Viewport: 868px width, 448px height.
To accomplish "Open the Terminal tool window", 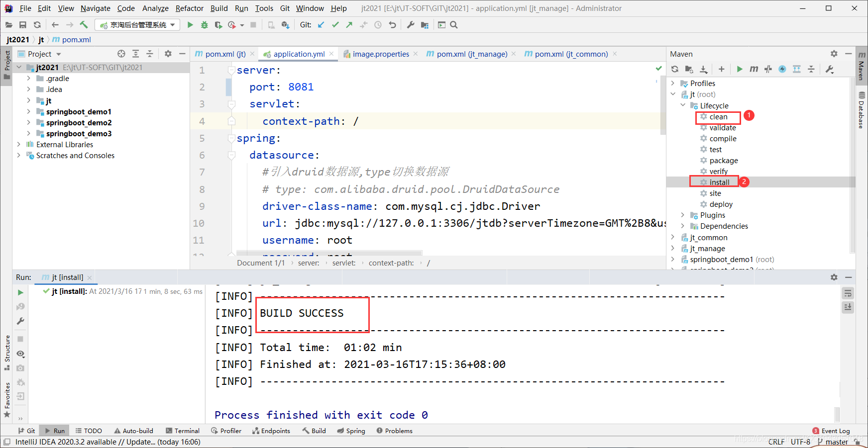I will tap(183, 431).
